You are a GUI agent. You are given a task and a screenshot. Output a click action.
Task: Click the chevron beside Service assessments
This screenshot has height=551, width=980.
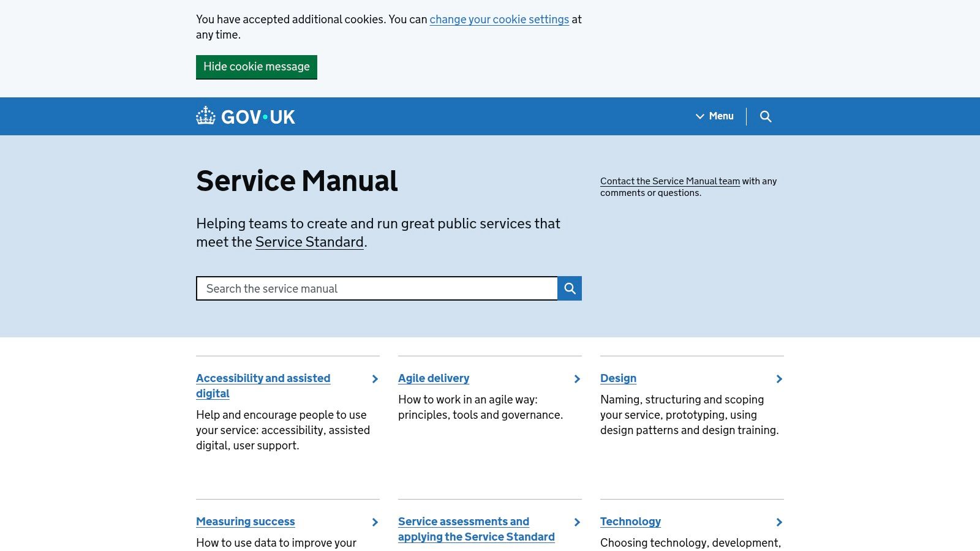click(x=576, y=522)
